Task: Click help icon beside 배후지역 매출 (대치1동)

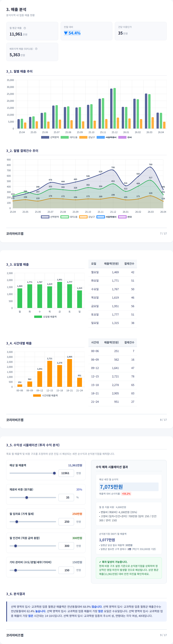Action: [x=36, y=49]
